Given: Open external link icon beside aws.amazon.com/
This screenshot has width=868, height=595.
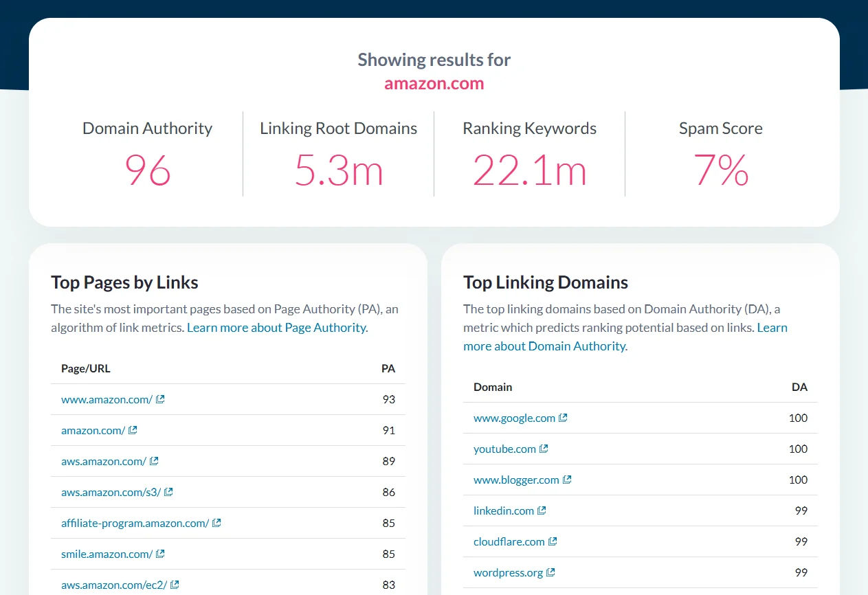Looking at the screenshot, I should [x=154, y=461].
